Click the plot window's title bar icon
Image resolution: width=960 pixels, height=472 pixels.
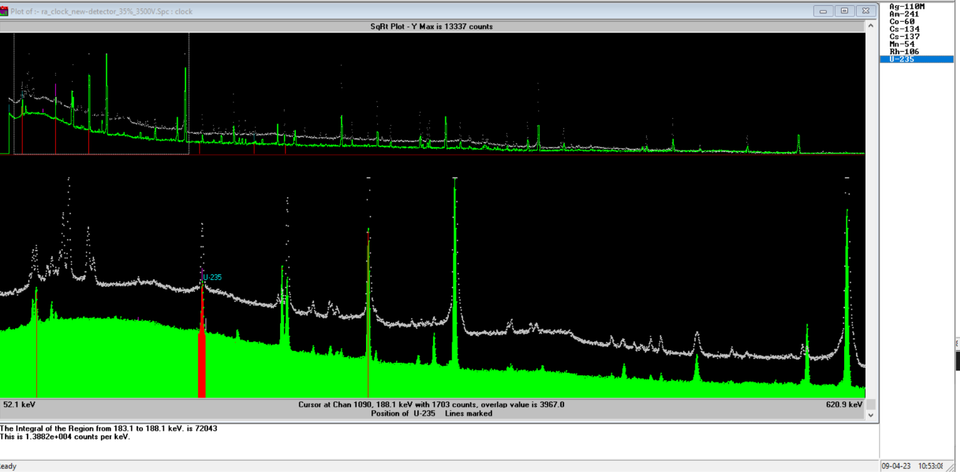pyautogui.click(x=6, y=11)
